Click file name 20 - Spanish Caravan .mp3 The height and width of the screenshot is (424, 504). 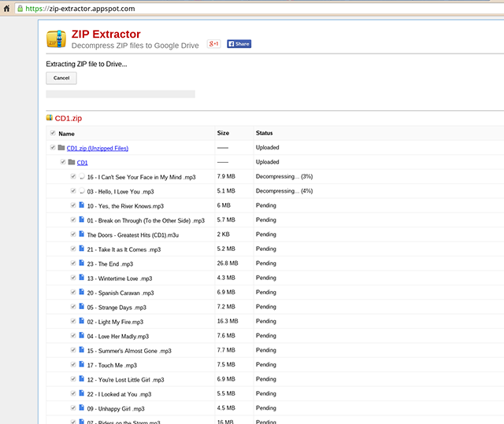click(120, 293)
